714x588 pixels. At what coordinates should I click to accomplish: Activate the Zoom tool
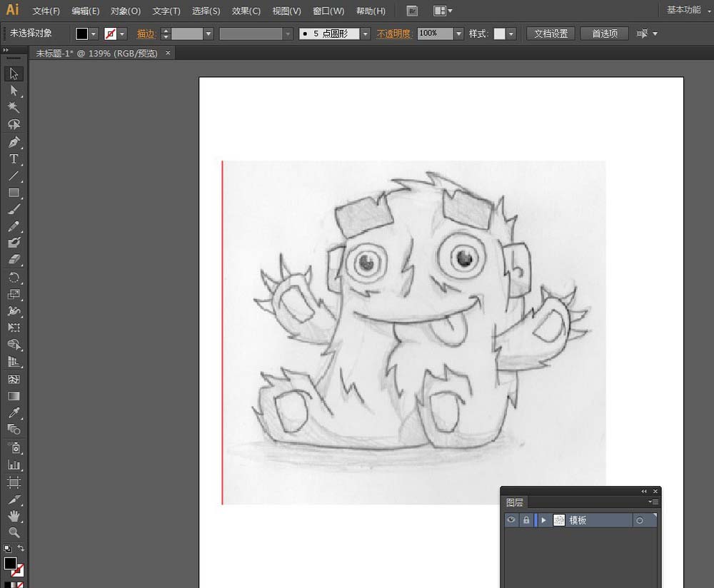[14, 532]
